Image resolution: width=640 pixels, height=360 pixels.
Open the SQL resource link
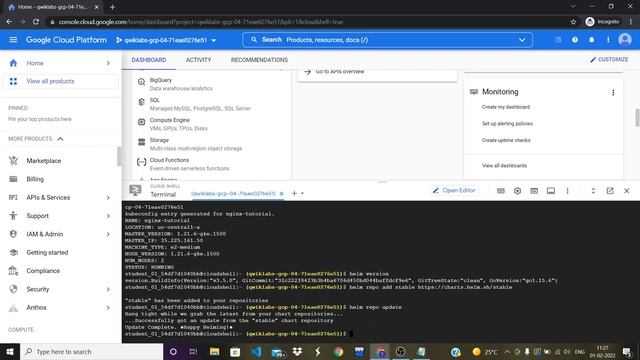tap(154, 100)
